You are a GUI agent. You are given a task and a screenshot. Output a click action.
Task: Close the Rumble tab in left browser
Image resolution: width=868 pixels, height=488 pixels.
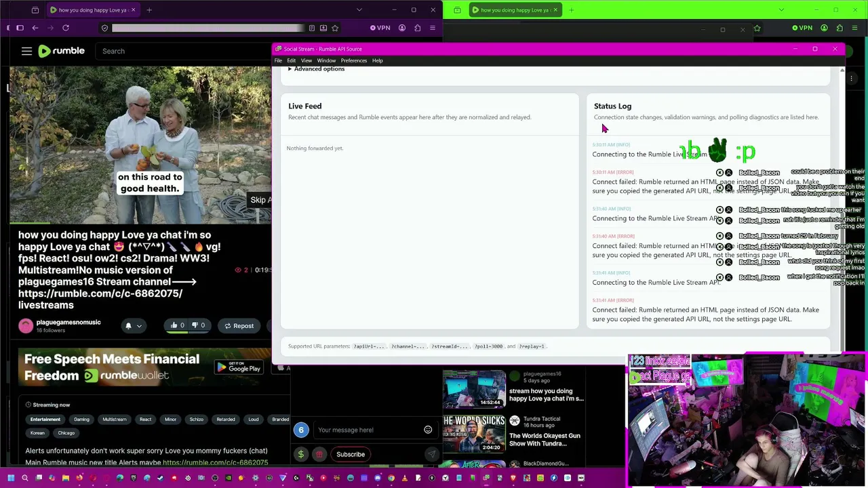pos(133,10)
